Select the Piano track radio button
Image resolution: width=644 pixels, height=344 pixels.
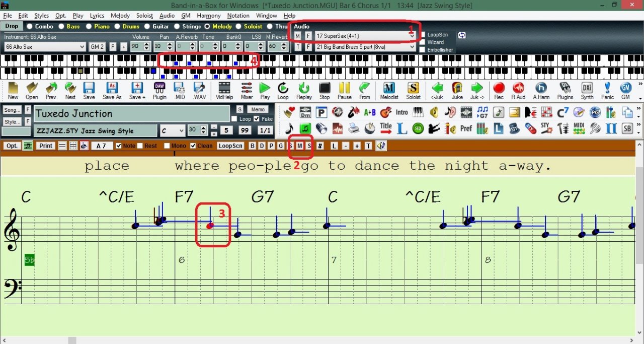89,27
